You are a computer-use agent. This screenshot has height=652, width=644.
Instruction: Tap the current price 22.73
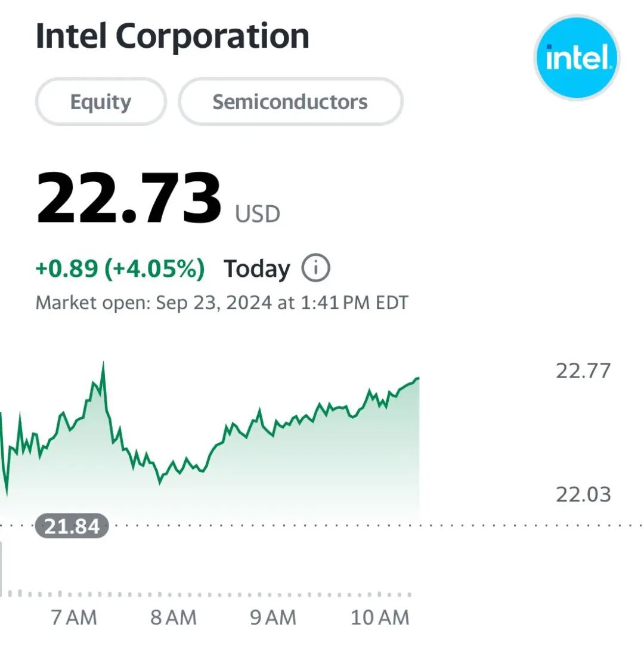click(129, 198)
